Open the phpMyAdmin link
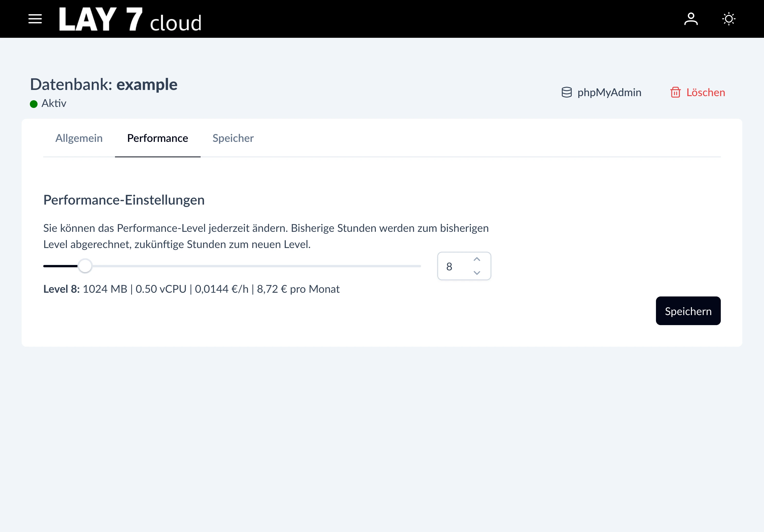Image resolution: width=764 pixels, height=532 pixels. (x=609, y=93)
